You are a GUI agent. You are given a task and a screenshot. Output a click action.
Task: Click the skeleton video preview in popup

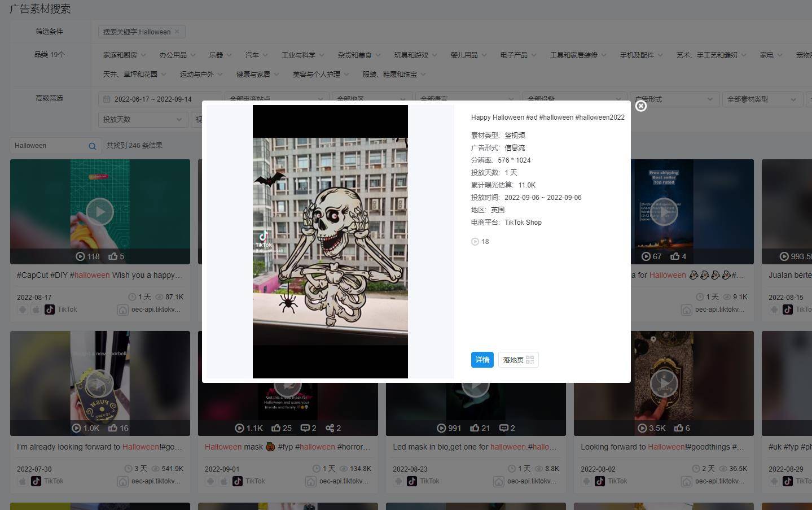[x=330, y=242]
